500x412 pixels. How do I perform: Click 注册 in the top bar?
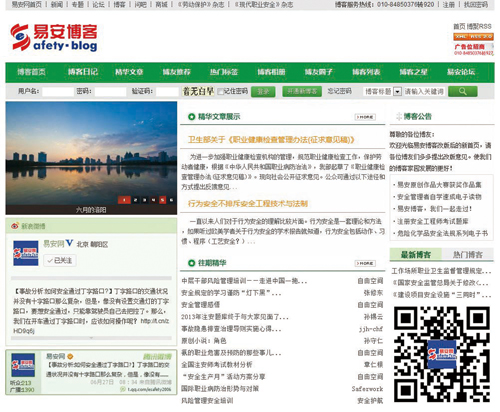pyautogui.click(x=448, y=5)
